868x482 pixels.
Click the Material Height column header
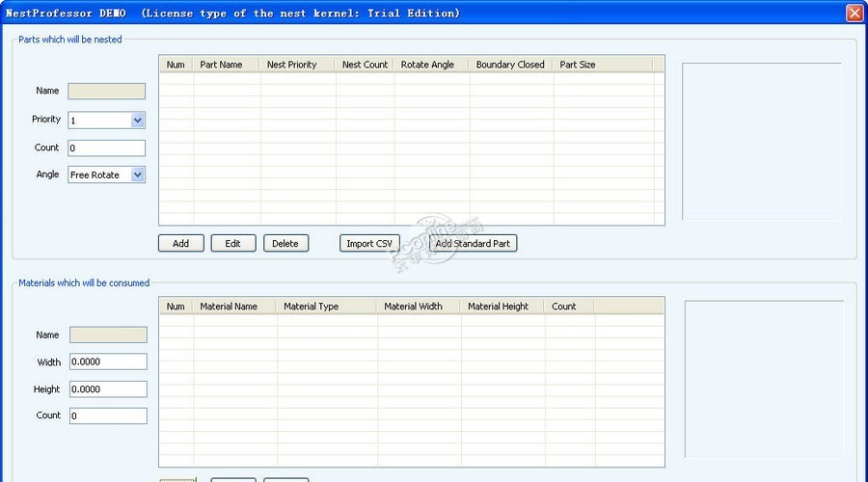tap(502, 307)
